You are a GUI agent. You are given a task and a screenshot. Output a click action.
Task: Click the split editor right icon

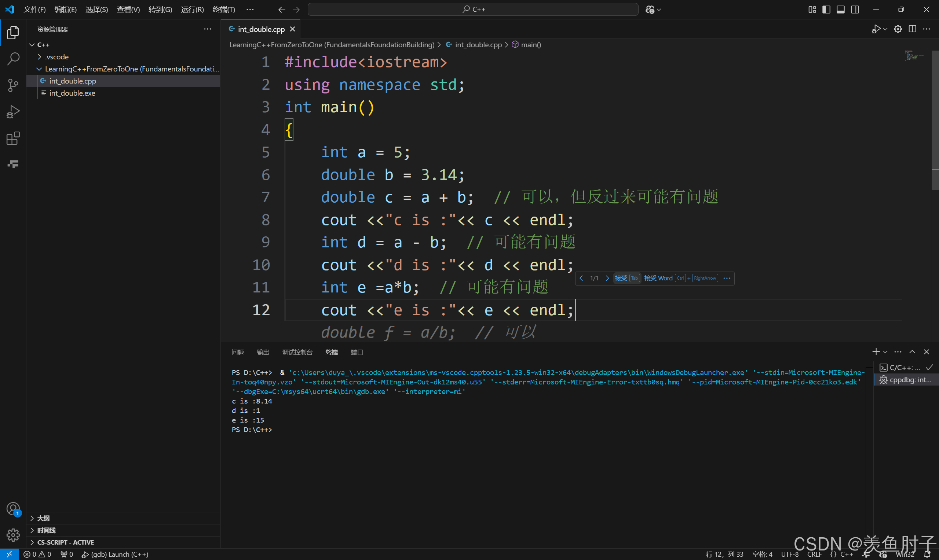[x=912, y=29]
